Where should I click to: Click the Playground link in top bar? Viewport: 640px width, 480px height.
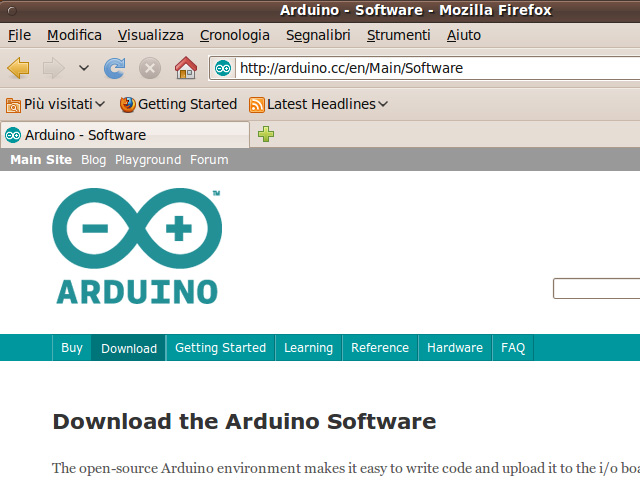pos(148,160)
